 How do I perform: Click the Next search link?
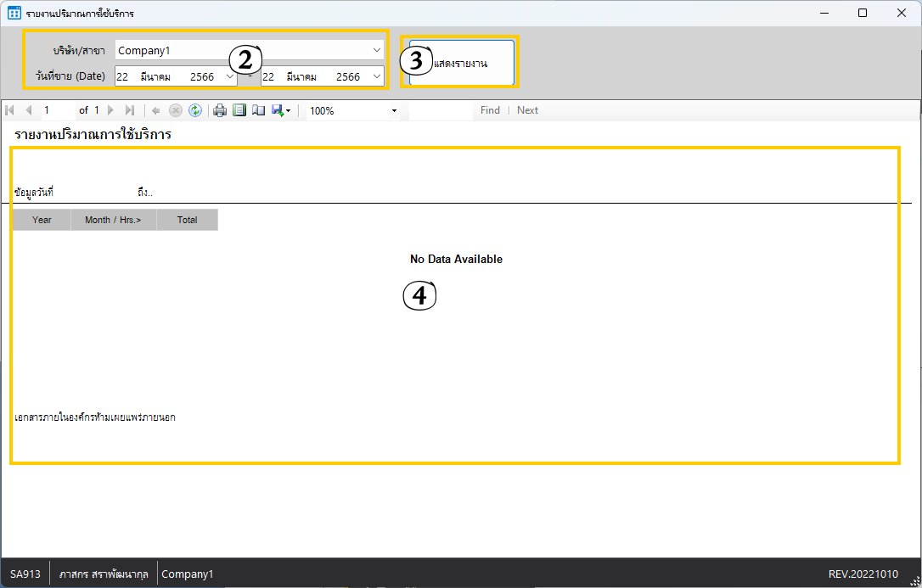click(527, 110)
